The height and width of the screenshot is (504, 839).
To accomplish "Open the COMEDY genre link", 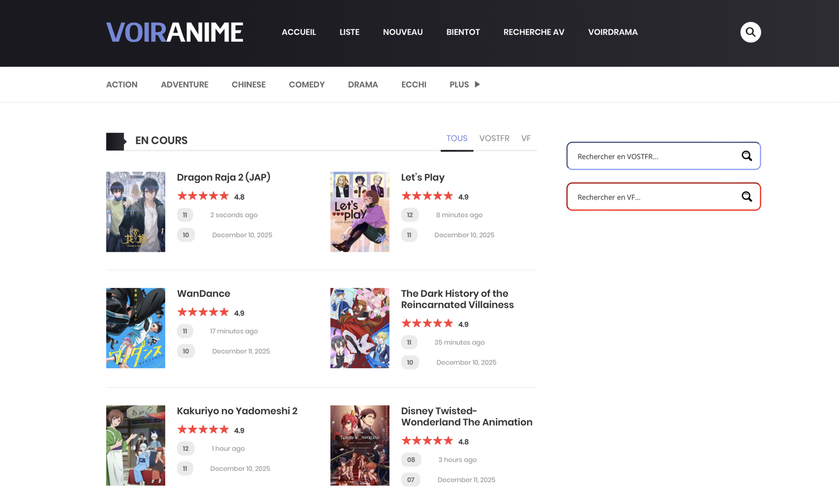I will click(x=306, y=84).
